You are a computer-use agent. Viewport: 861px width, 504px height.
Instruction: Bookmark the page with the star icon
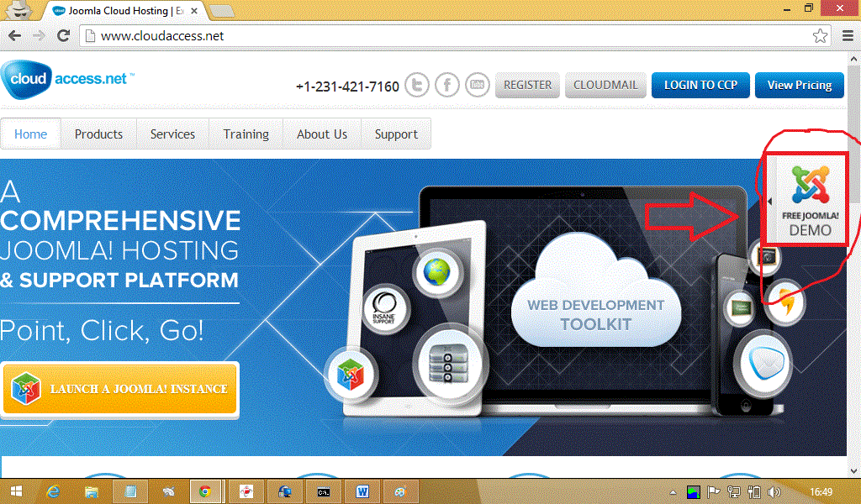tap(820, 35)
